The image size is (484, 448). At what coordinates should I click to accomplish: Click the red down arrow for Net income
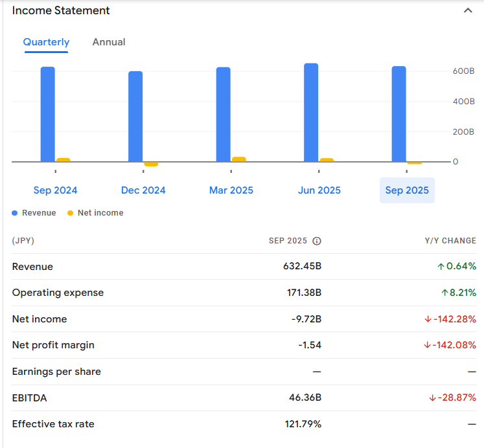coord(428,319)
